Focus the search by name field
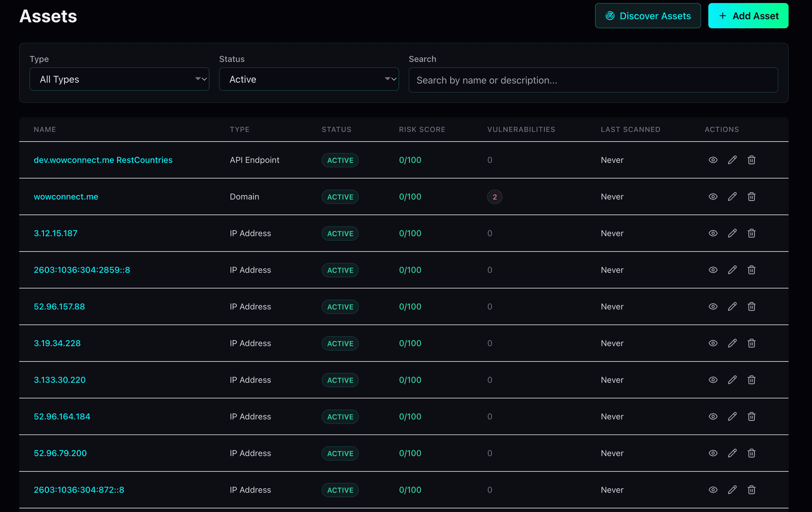Viewport: 812px width, 512px height. click(x=593, y=80)
